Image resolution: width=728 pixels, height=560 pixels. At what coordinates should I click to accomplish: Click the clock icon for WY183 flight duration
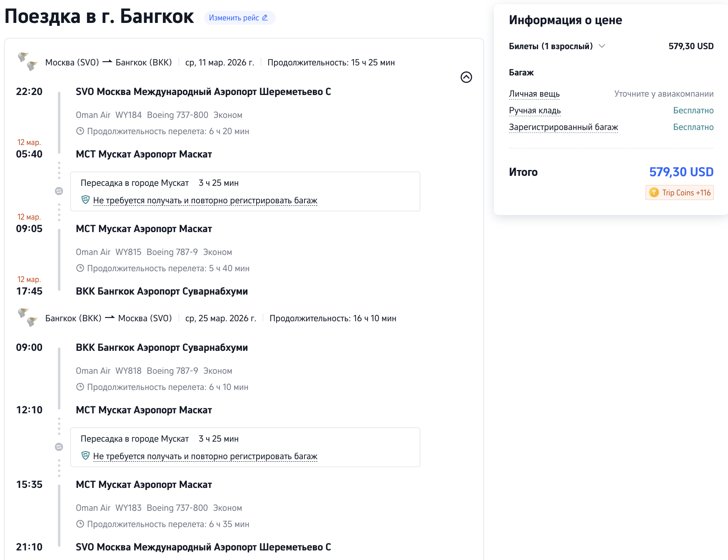(80, 524)
